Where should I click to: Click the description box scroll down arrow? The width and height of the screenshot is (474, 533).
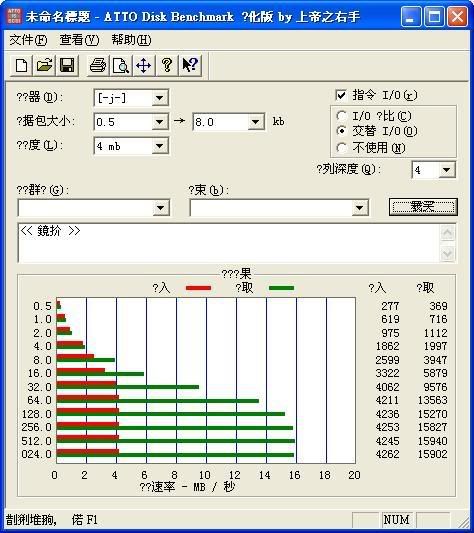pos(447,253)
